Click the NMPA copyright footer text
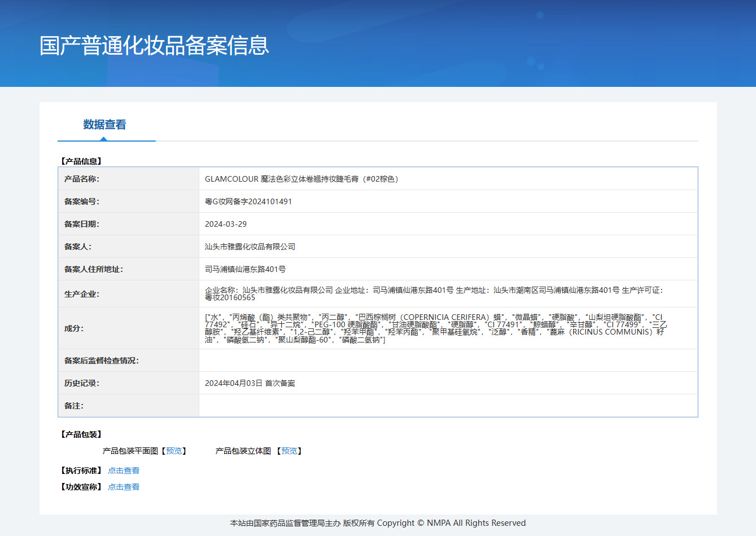Image resolution: width=756 pixels, height=536 pixels. [x=378, y=523]
